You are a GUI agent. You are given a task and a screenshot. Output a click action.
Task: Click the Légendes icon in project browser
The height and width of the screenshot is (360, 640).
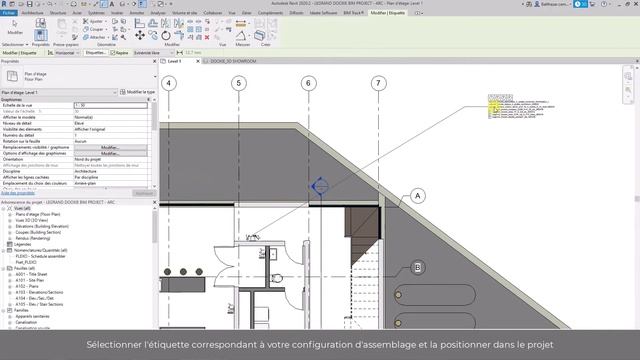10,244
